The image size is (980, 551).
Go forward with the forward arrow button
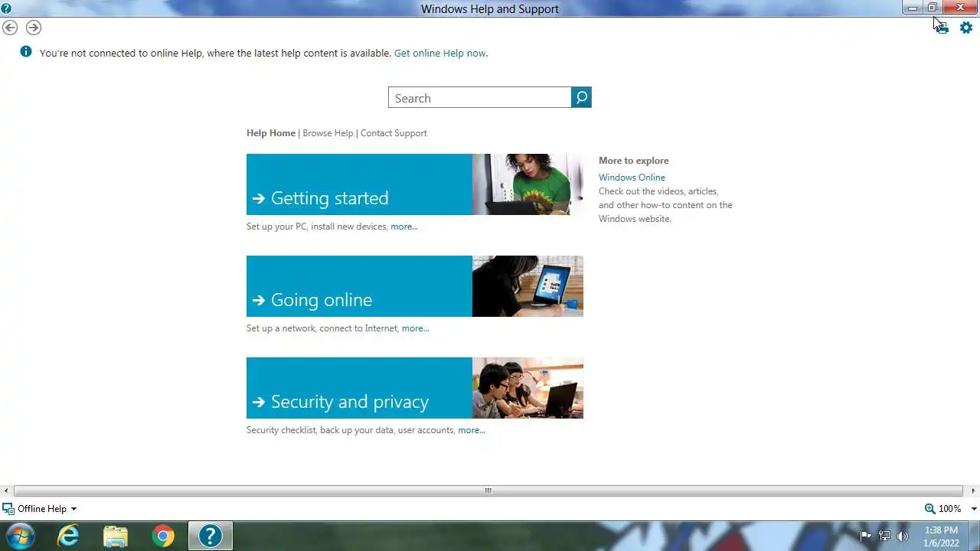[34, 28]
